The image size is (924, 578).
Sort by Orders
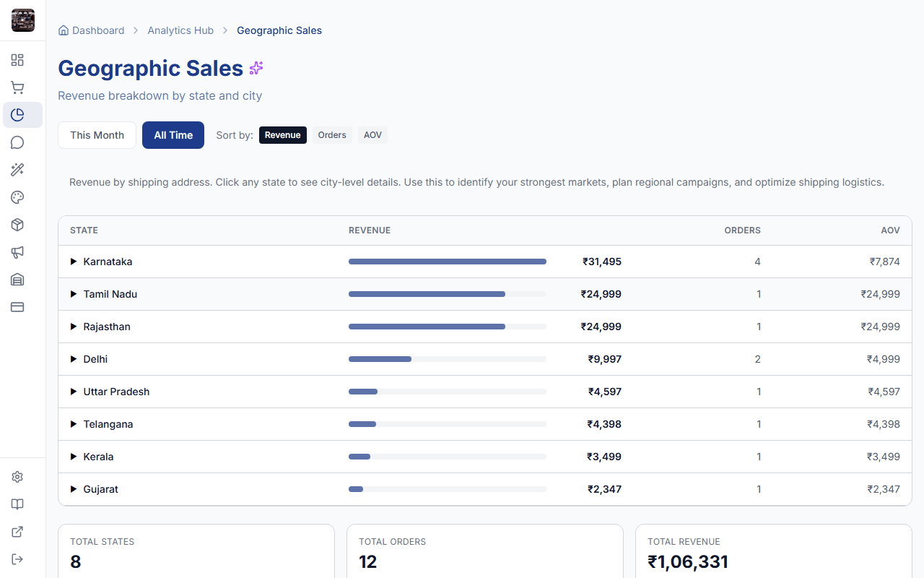pos(332,135)
